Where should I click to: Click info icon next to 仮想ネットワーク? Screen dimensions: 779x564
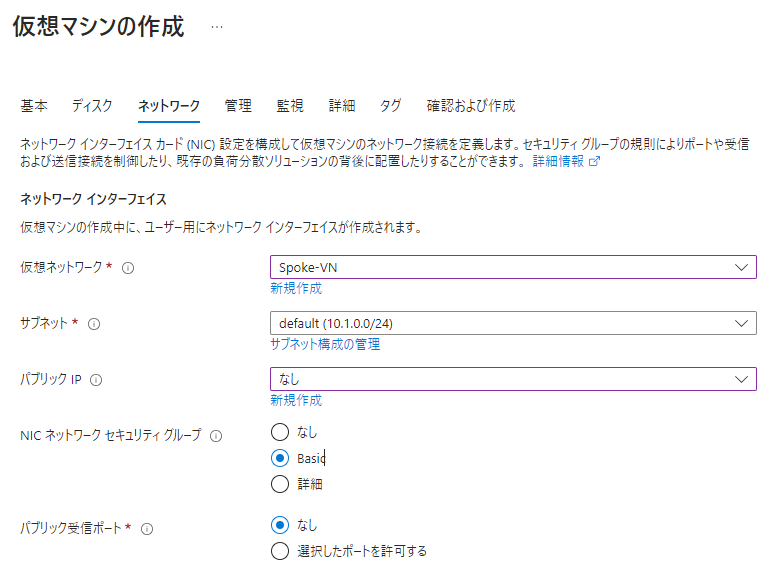[128, 268]
